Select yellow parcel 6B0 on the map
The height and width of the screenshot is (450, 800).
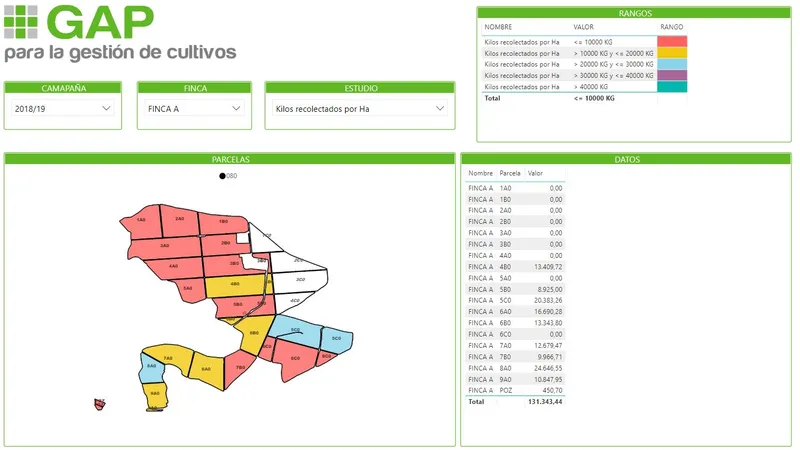pyautogui.click(x=254, y=333)
